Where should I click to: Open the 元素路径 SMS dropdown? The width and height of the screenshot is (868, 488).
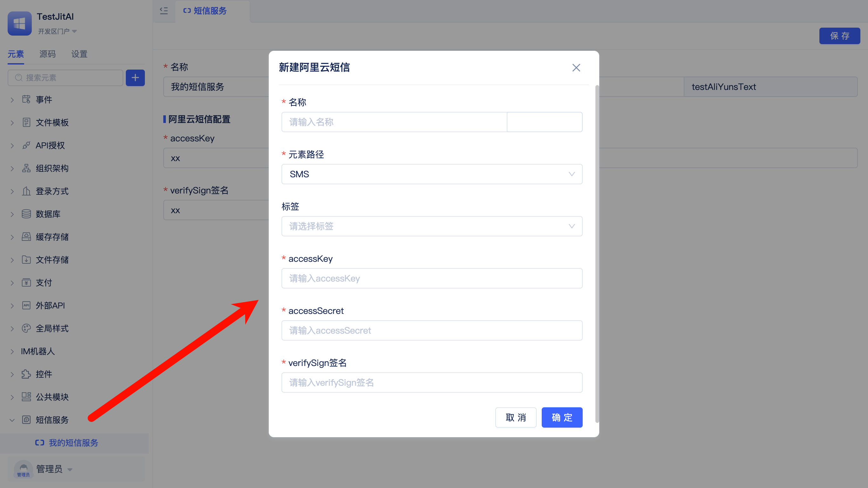tap(432, 174)
